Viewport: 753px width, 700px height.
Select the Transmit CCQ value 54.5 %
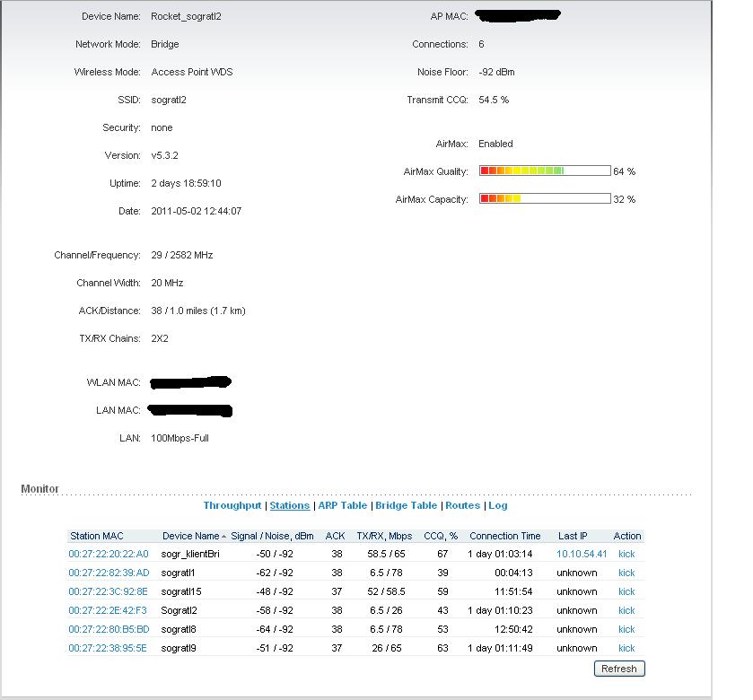point(494,100)
